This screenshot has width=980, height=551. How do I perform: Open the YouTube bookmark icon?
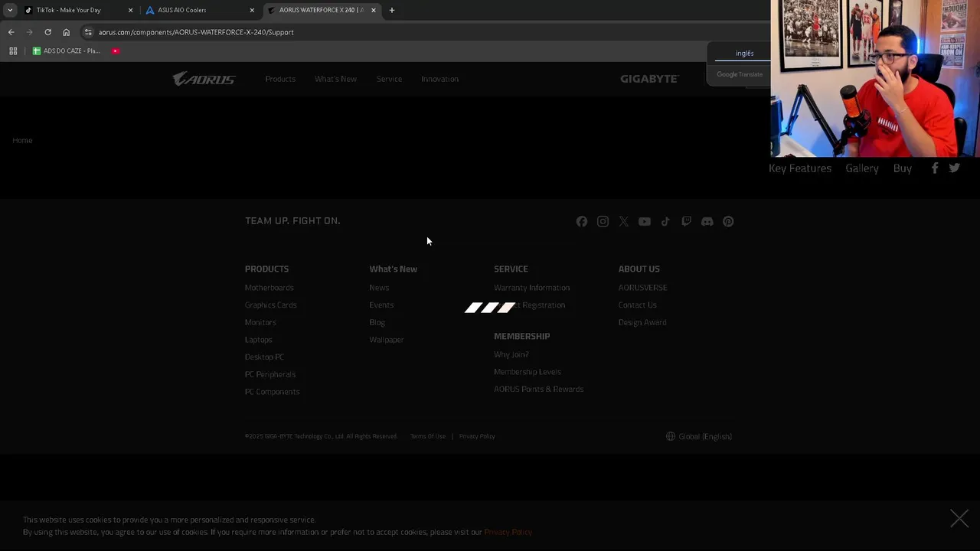click(x=116, y=51)
